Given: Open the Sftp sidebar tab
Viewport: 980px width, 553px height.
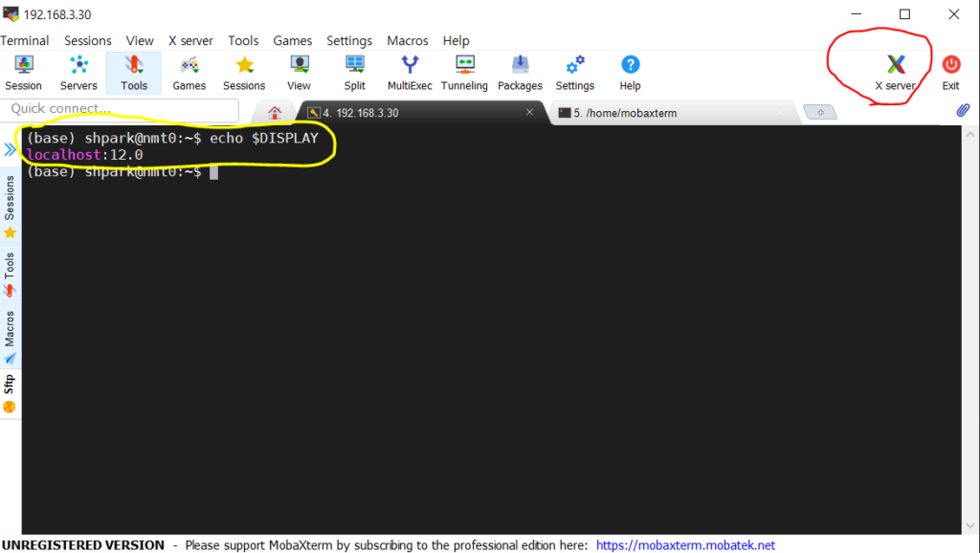Looking at the screenshot, I should [10, 393].
